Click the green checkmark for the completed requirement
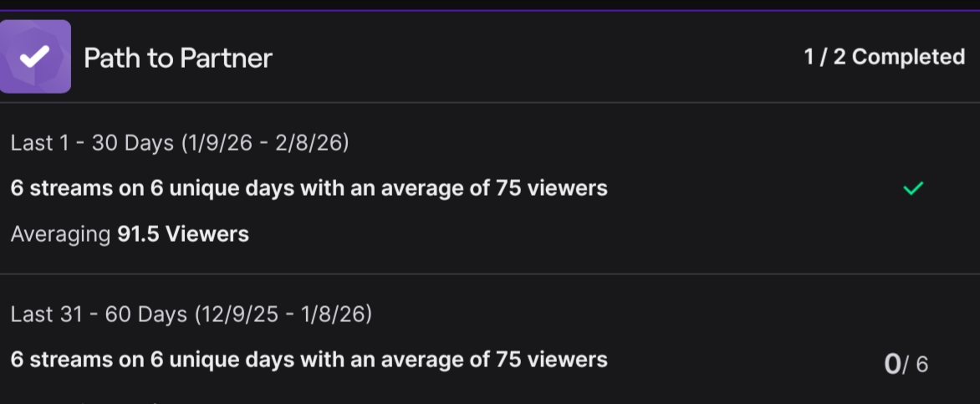 tap(913, 189)
